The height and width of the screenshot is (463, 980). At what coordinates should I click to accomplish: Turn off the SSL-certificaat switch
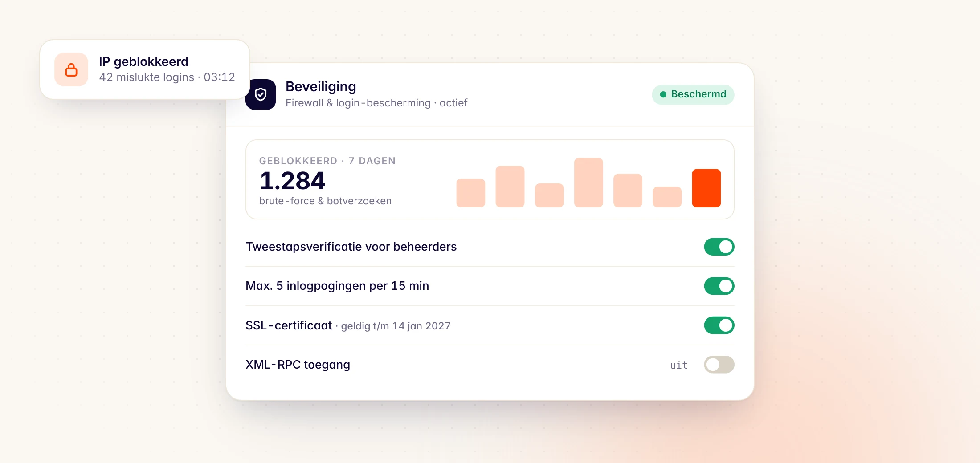pos(719,325)
